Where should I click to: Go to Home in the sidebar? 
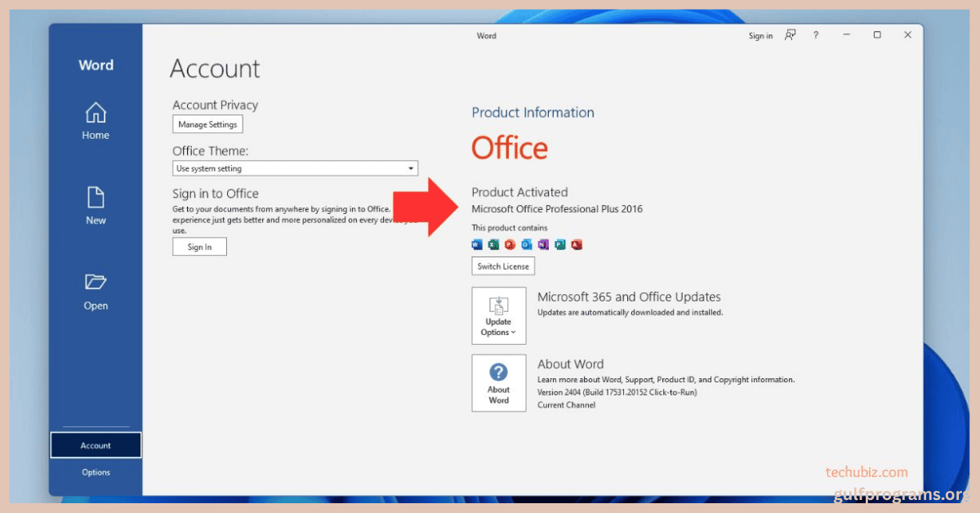tap(96, 121)
